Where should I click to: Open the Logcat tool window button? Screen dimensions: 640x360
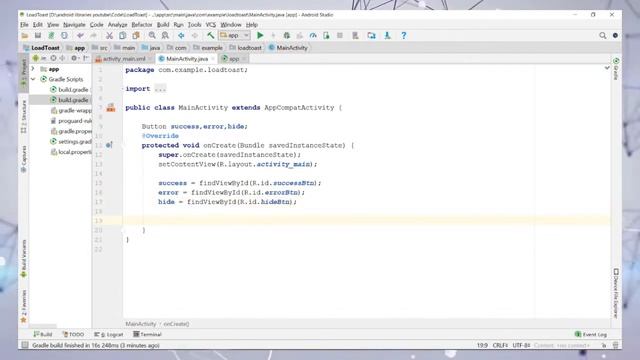click(109, 334)
